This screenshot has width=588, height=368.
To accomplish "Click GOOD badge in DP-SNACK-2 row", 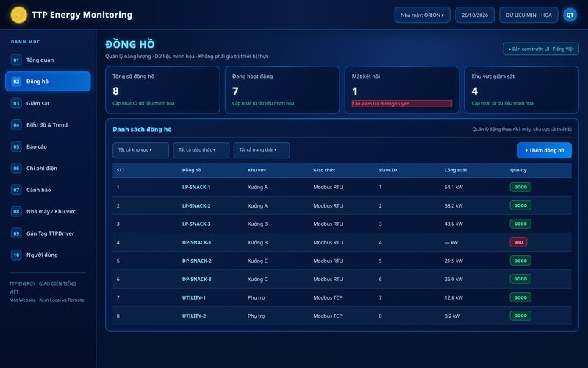I will tap(520, 261).
